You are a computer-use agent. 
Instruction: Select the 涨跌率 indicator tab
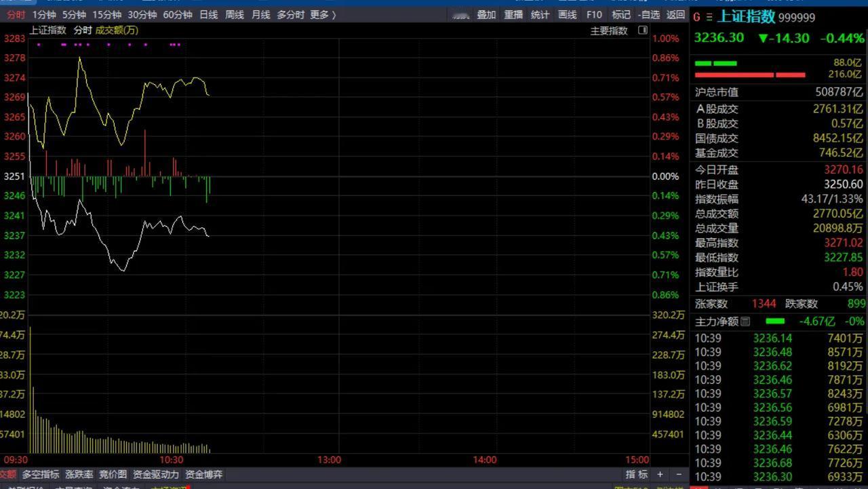(79, 475)
